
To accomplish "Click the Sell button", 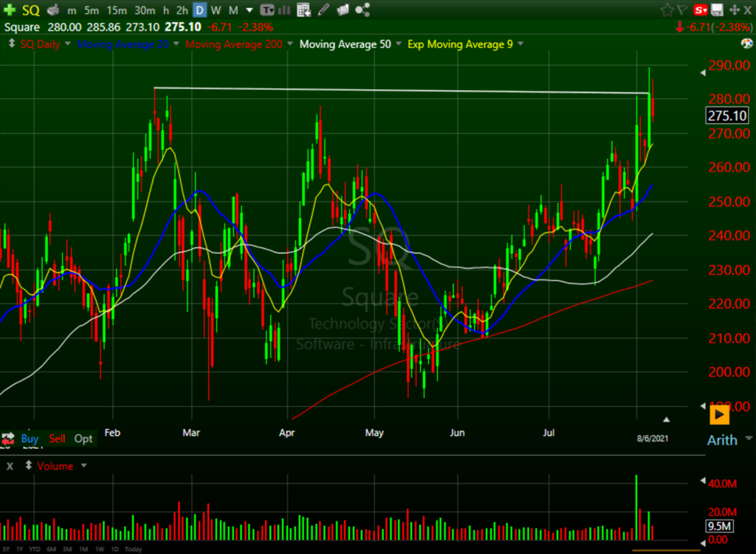I will point(57,439).
